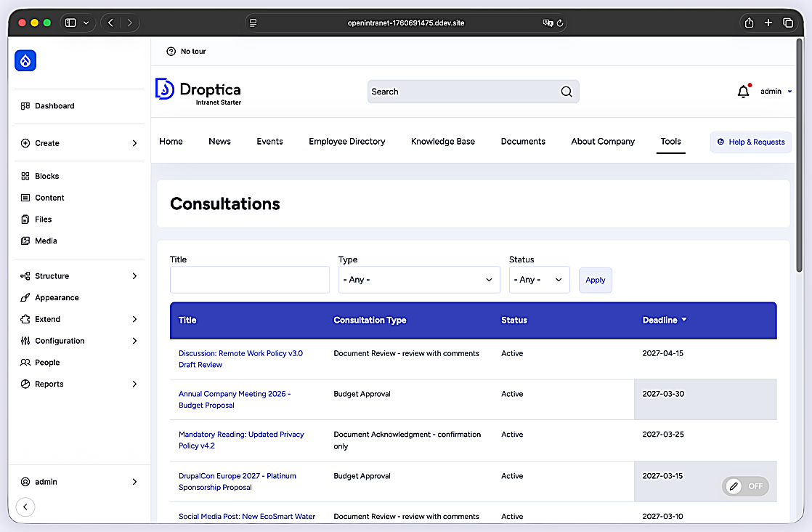
Task: Click the Media sidebar icon
Action: pos(25,241)
